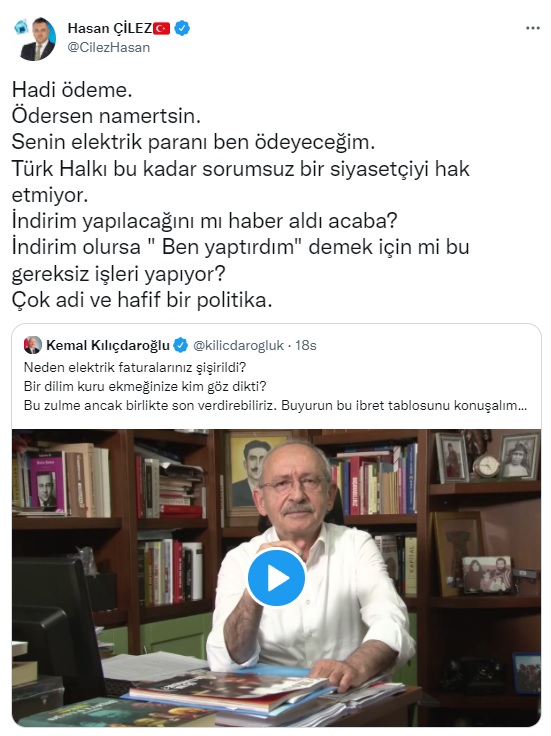Open the video thumbnail showing the bookshelf
551x736 pixels.
[276, 578]
